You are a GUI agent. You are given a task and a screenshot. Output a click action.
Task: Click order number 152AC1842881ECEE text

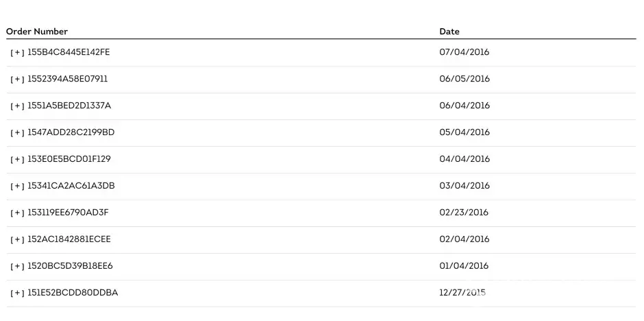tap(69, 239)
